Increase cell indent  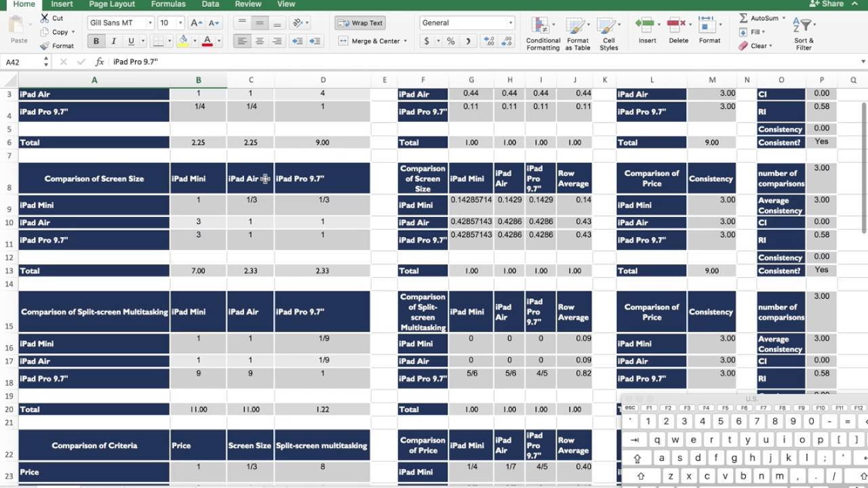tap(315, 41)
